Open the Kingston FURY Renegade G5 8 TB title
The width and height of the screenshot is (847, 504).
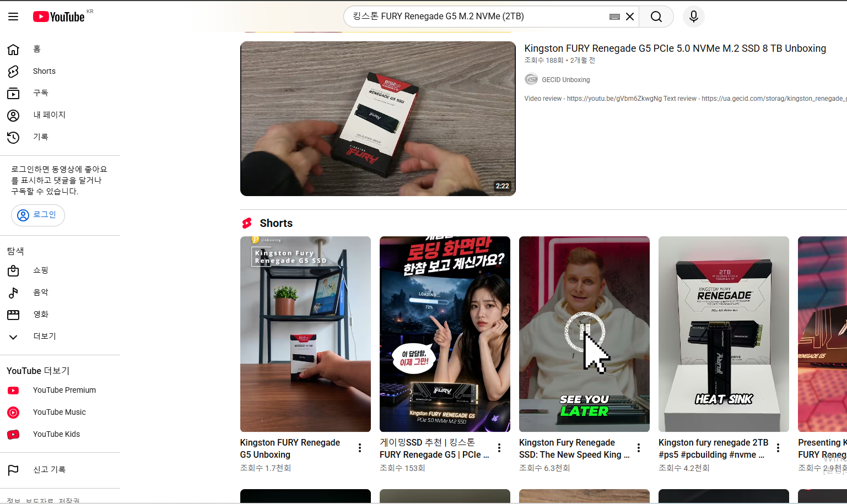(x=675, y=48)
